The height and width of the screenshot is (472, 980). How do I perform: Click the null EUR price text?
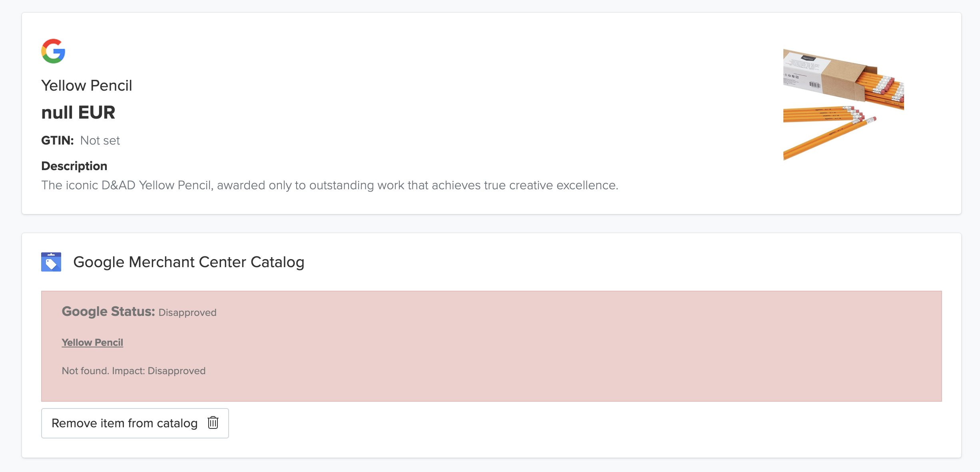[78, 113]
